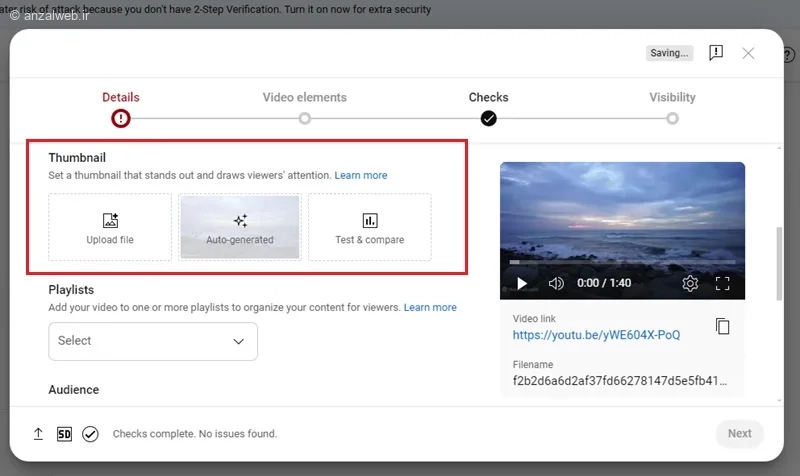The image size is (800, 476).
Task: Choose the Auto-generated thumbnail option
Action: point(240,227)
